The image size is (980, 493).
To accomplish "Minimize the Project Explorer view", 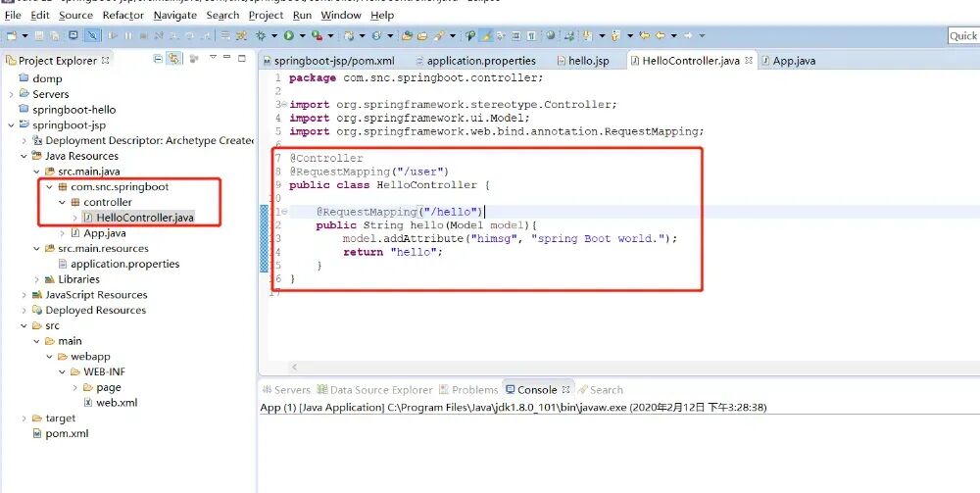I will click(x=227, y=58).
